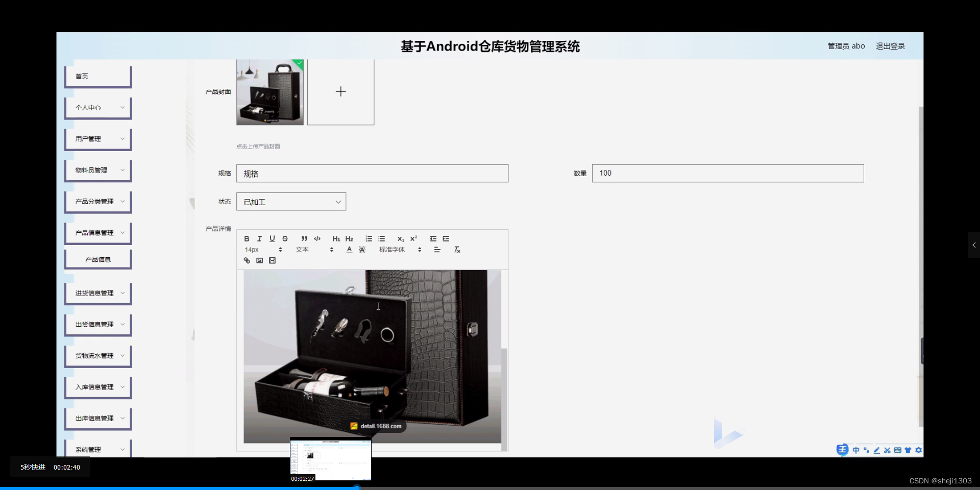Insert an image in the product details editor
This screenshot has width=980, height=490.
click(259, 260)
